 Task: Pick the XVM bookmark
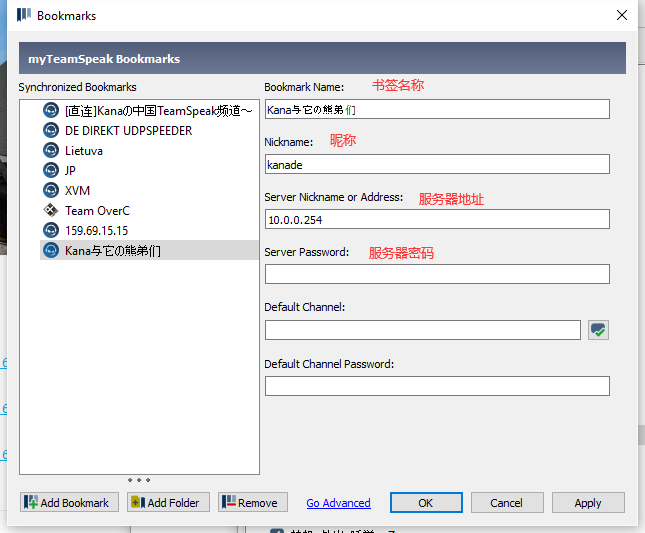(x=149, y=190)
